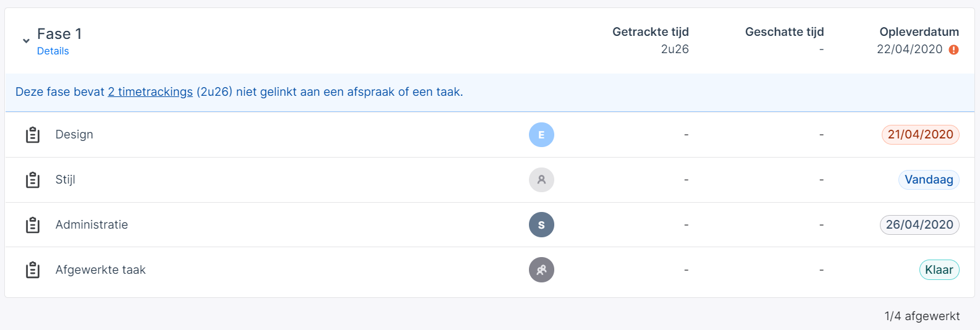The width and height of the screenshot is (980, 330).
Task: Open the Details link under Fase 1
Action: click(x=53, y=51)
